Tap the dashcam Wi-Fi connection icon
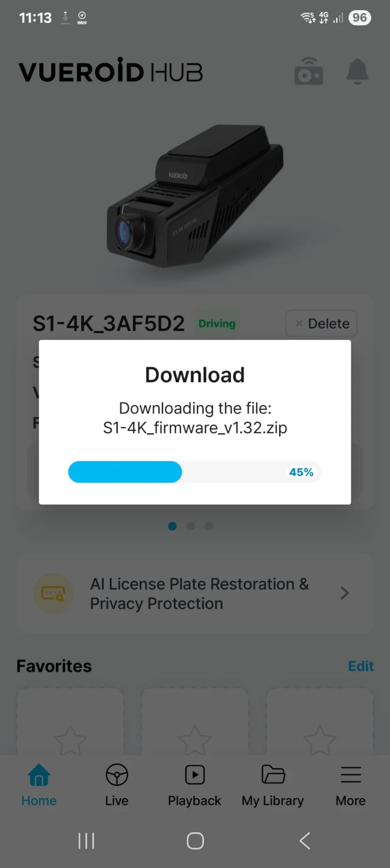 (x=309, y=71)
